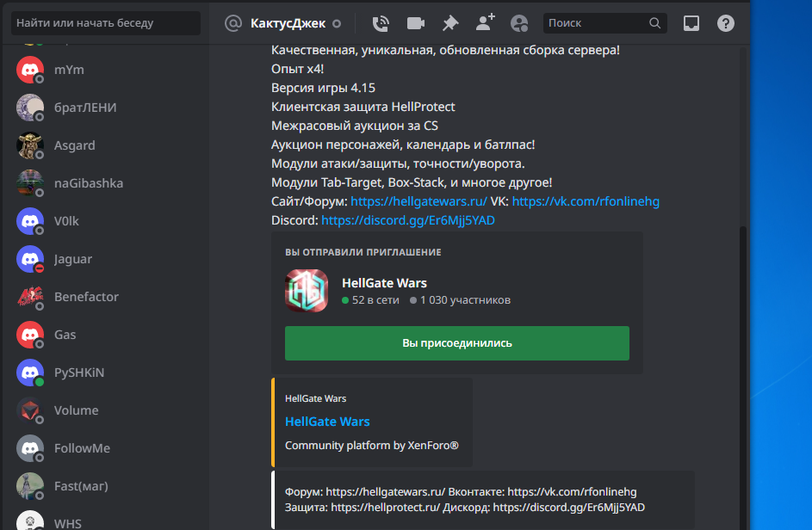Click the 52 в сети count
The width and height of the screenshot is (812, 530).
(x=370, y=300)
